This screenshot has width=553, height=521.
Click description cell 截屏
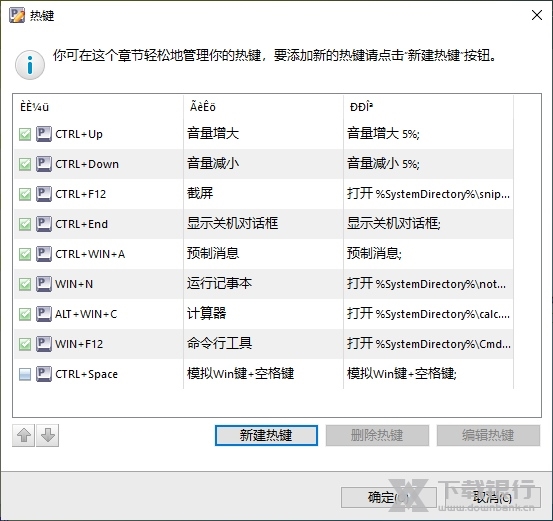(200, 194)
